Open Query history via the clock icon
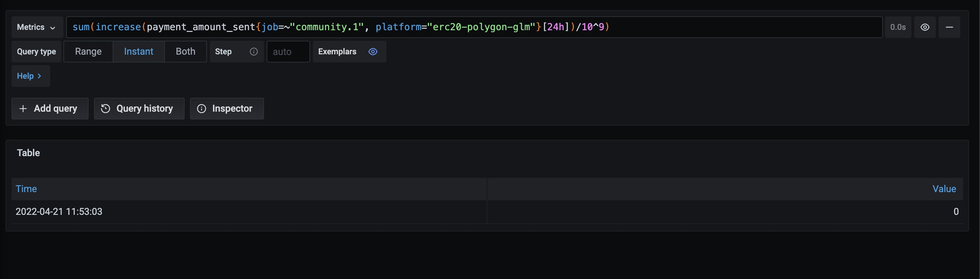The height and width of the screenshot is (279, 980). [x=106, y=109]
